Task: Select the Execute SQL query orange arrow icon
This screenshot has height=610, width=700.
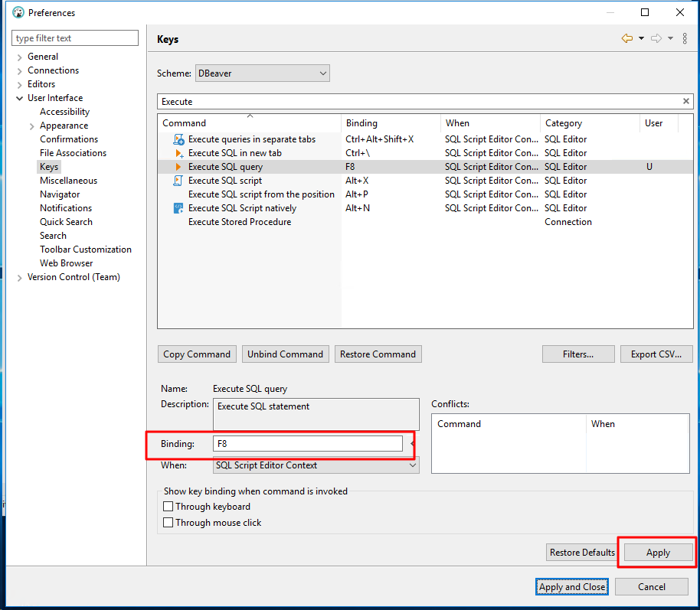Action: click(x=177, y=166)
